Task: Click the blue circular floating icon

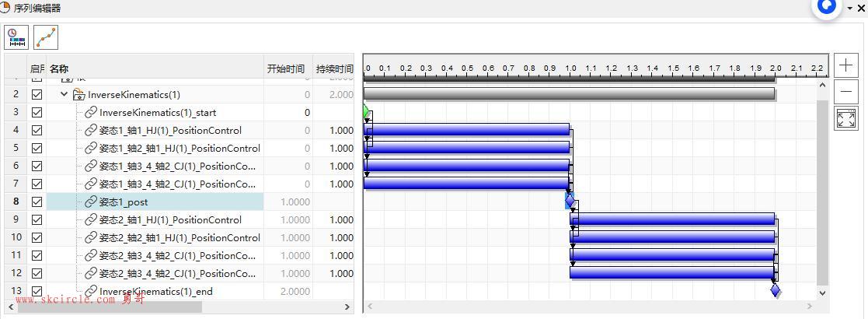Action: point(827,6)
